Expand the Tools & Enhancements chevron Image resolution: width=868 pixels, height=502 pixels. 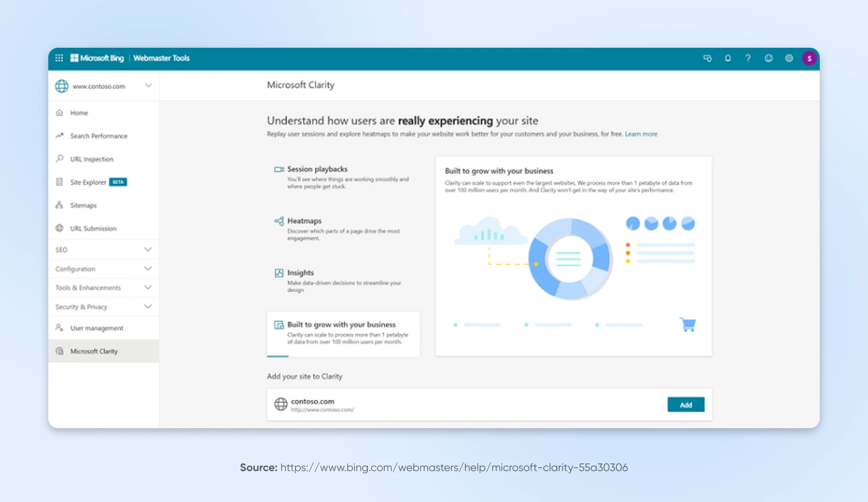(148, 288)
